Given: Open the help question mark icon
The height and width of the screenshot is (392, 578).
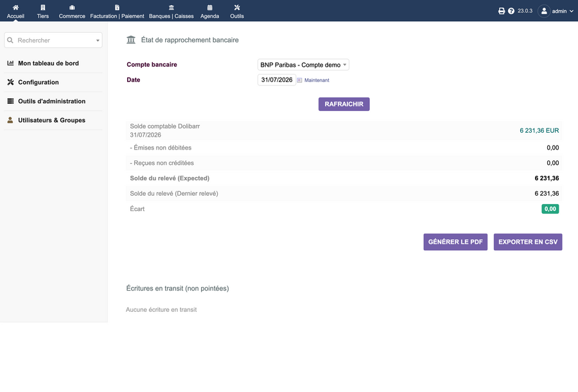Looking at the screenshot, I should (x=511, y=11).
